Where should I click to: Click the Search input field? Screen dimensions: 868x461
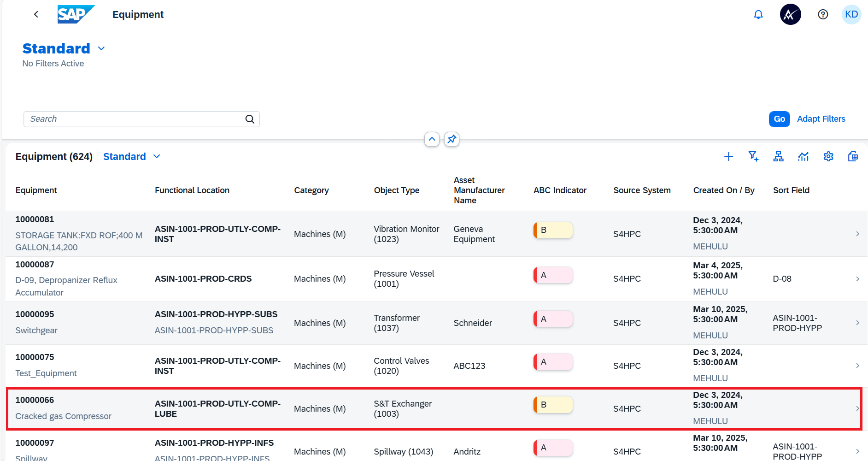[x=141, y=119]
